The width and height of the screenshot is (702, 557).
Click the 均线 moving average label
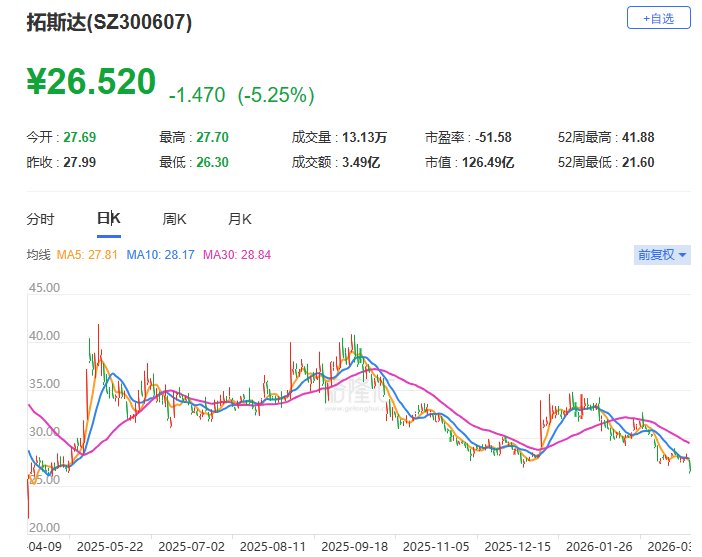point(38,255)
